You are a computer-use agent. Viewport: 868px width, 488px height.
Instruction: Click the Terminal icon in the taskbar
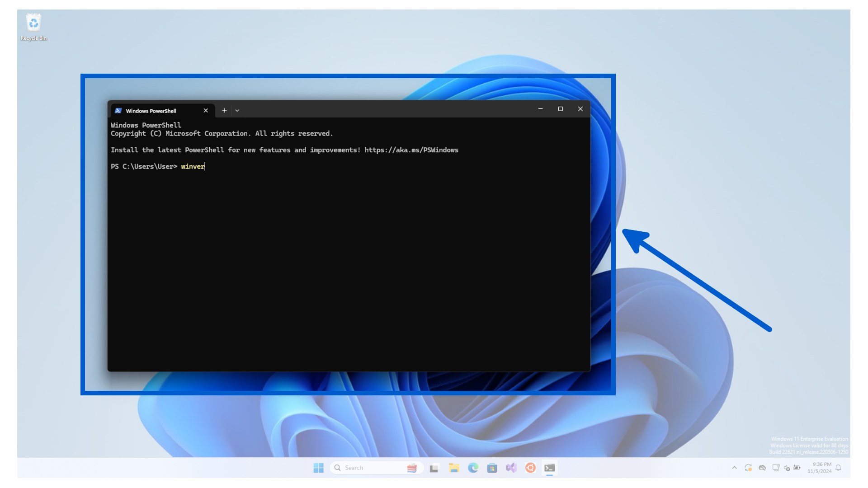click(549, 468)
